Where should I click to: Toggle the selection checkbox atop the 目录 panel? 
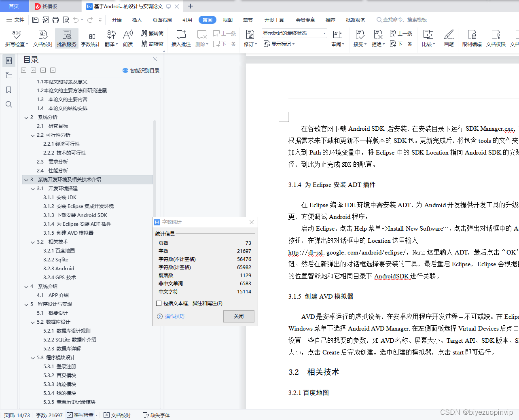click(x=23, y=70)
